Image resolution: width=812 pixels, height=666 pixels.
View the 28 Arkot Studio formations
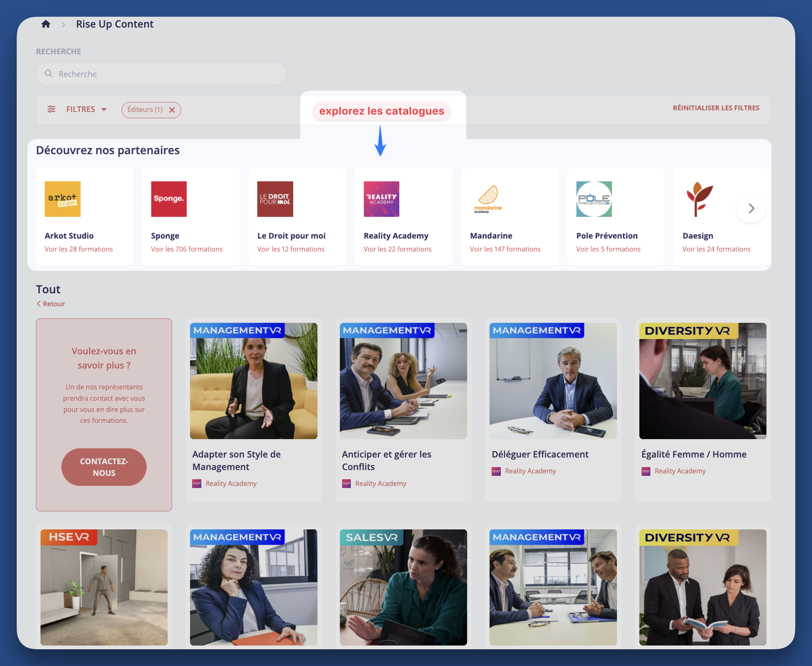[79, 249]
